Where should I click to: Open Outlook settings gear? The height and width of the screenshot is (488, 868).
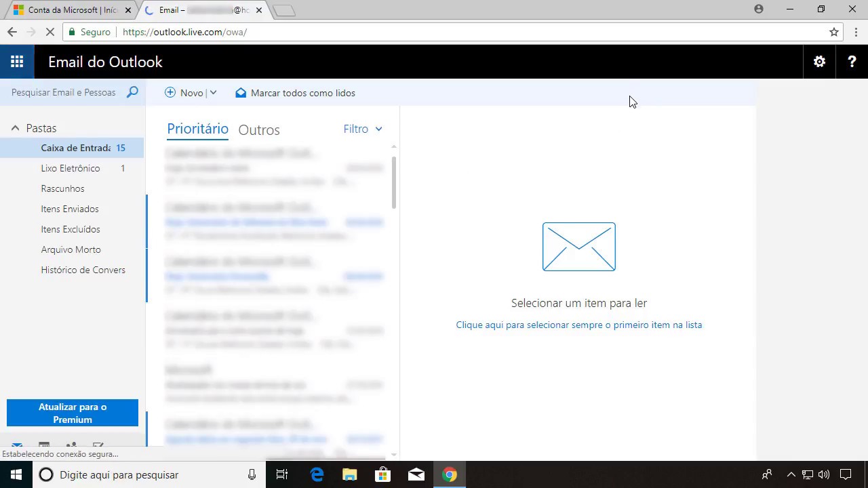[819, 62]
